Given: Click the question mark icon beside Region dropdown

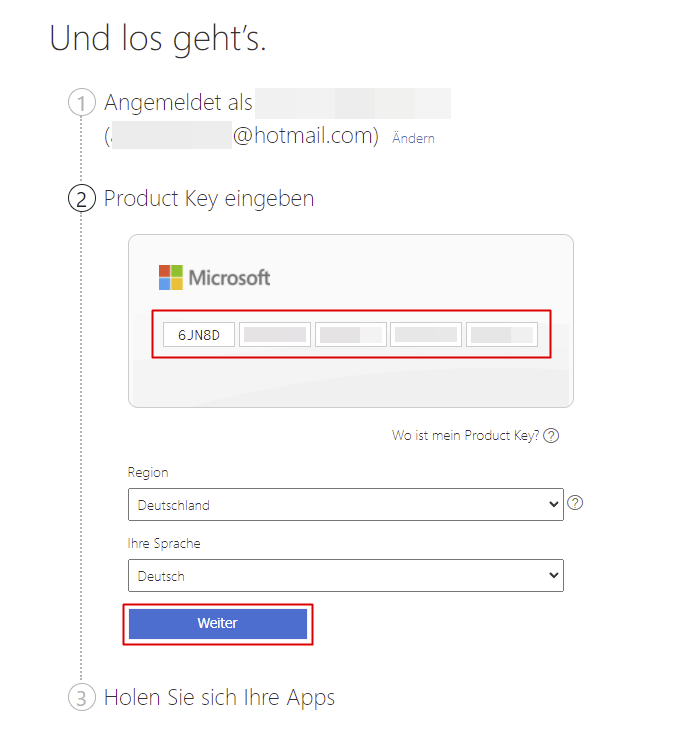Looking at the screenshot, I should pyautogui.click(x=575, y=503).
